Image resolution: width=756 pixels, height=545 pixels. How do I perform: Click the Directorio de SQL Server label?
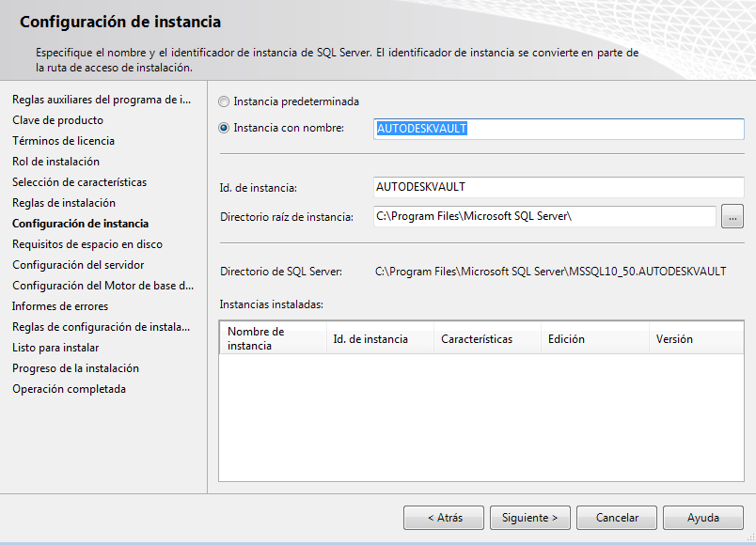tap(281, 272)
